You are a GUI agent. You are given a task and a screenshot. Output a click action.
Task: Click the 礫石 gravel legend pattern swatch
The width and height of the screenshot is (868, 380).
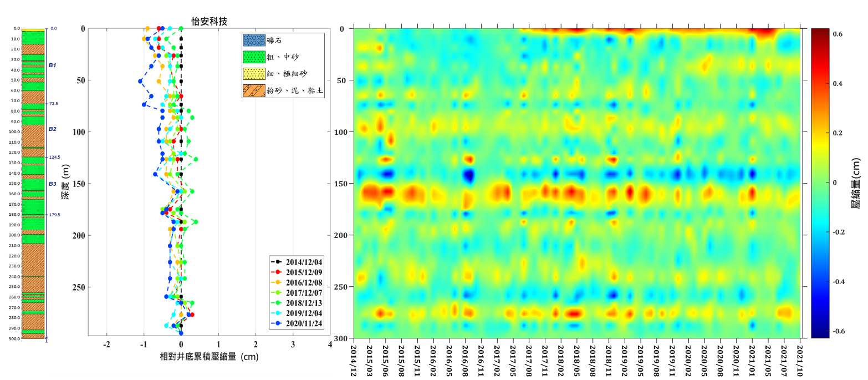pyautogui.click(x=254, y=40)
